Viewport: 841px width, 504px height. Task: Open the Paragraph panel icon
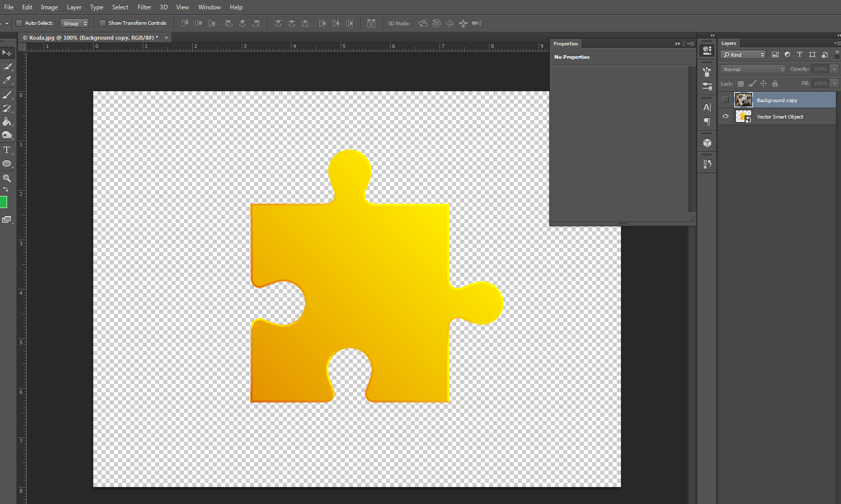[707, 122]
